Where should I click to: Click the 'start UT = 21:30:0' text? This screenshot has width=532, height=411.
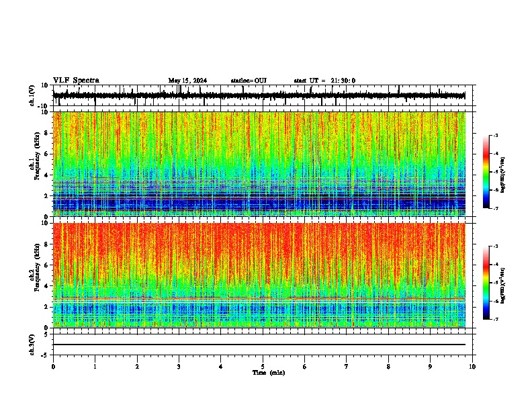[x=324, y=81]
